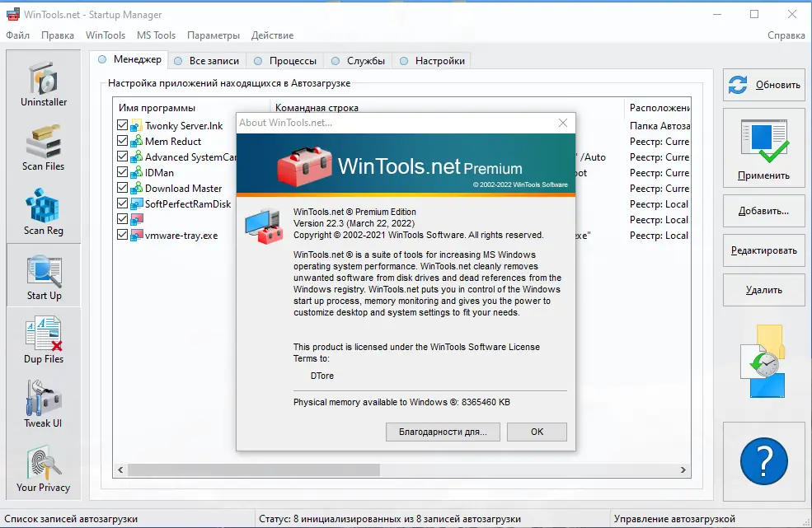Screen dimensions: 812x528
Task: Open the Справка menu
Action: (786, 35)
